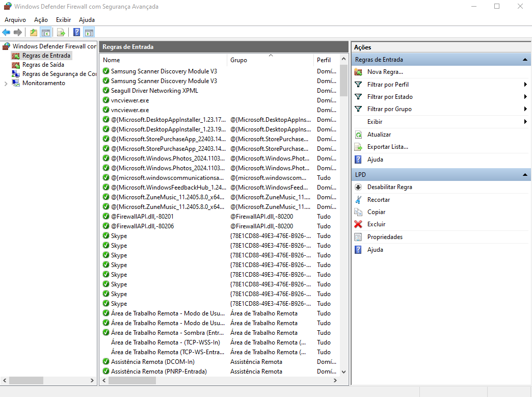Click Nova Regra... in actions pane

(x=385, y=72)
